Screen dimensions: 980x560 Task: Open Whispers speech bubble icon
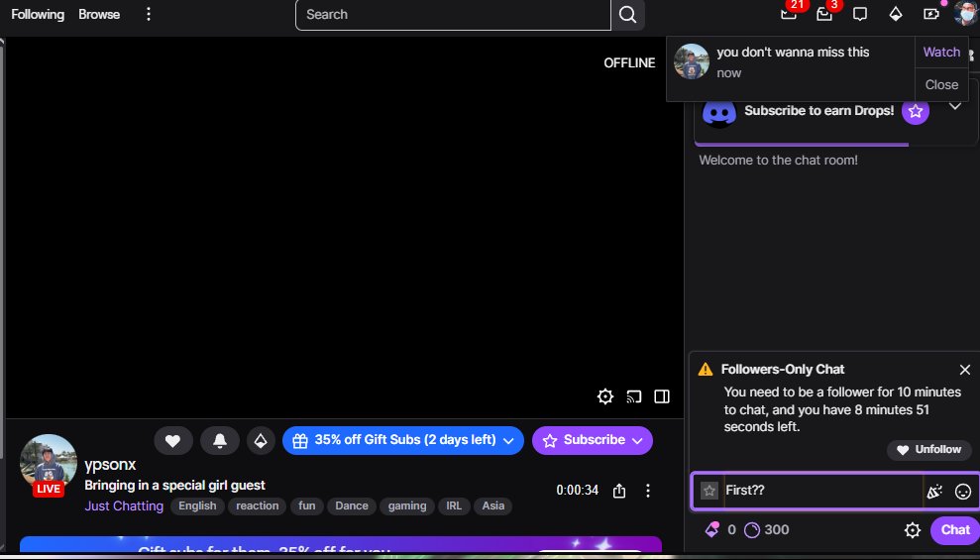[x=860, y=14]
